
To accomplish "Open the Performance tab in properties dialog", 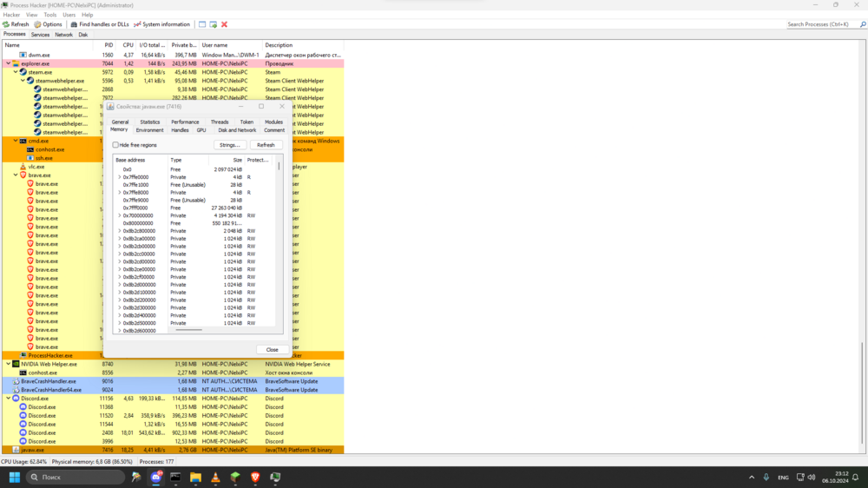I will coord(185,122).
